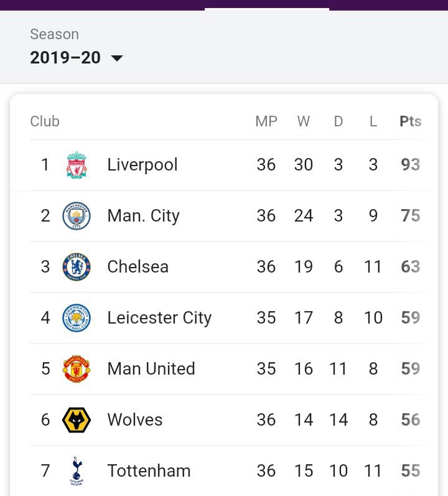The height and width of the screenshot is (496, 448).
Task: Click Liverpool's 93 points value
Action: coord(411,165)
